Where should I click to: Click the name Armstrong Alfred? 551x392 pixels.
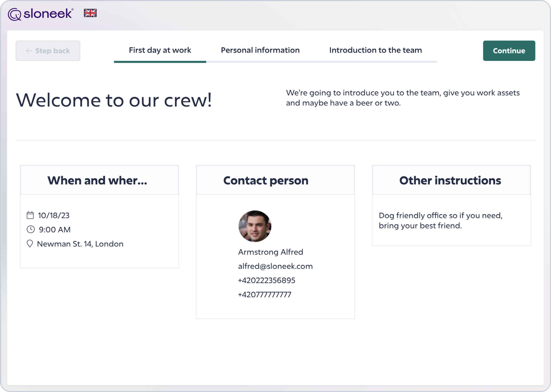pos(270,252)
